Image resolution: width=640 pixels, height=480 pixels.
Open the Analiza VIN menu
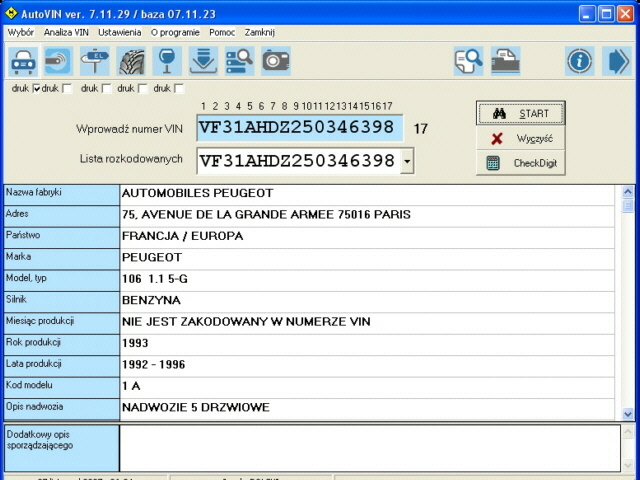pos(67,32)
